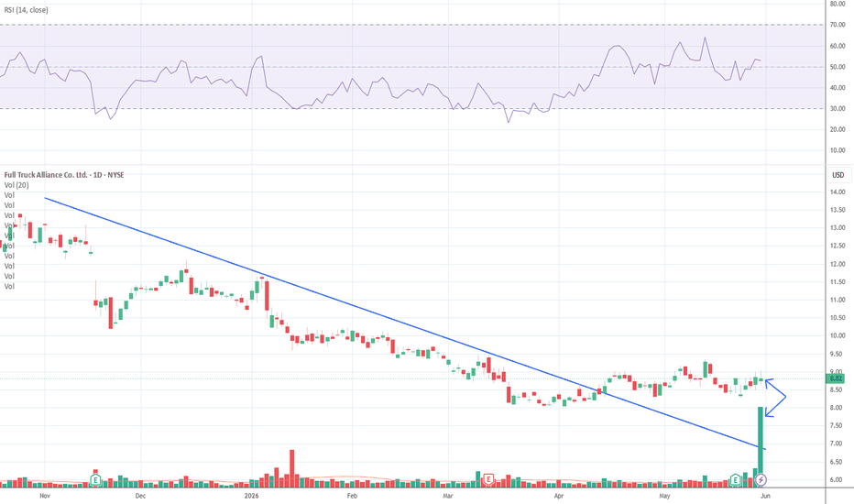The image size is (854, 504).
Task: Select the blue descending trendline
Action: point(404,323)
